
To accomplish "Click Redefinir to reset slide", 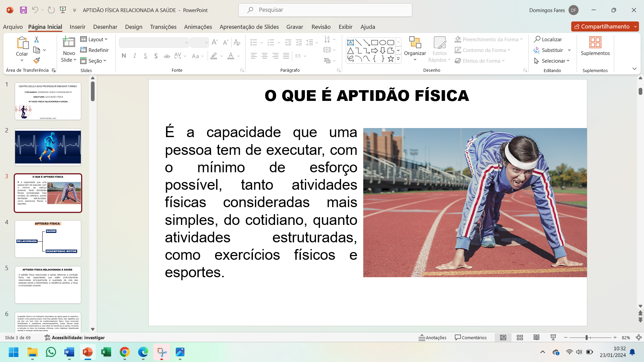I will point(95,50).
